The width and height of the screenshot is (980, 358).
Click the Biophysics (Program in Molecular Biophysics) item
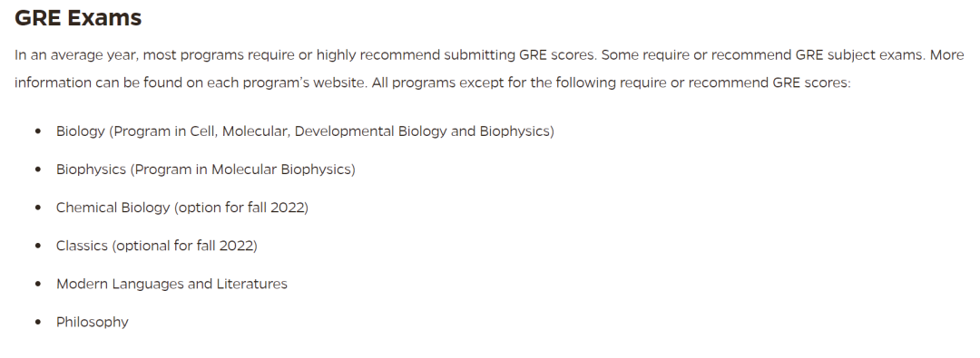206,170
